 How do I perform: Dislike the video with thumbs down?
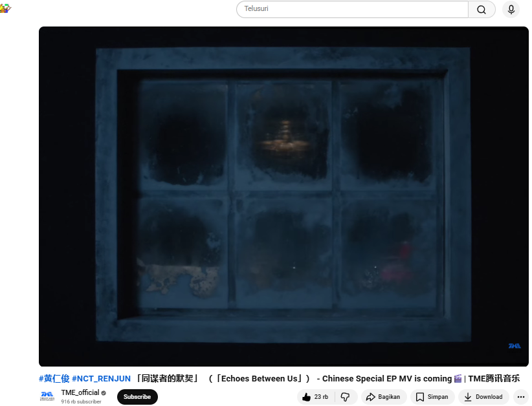(346, 397)
